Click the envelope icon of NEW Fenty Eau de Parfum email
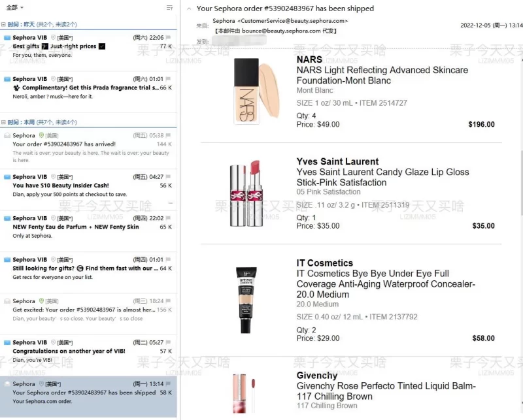 [7, 218]
